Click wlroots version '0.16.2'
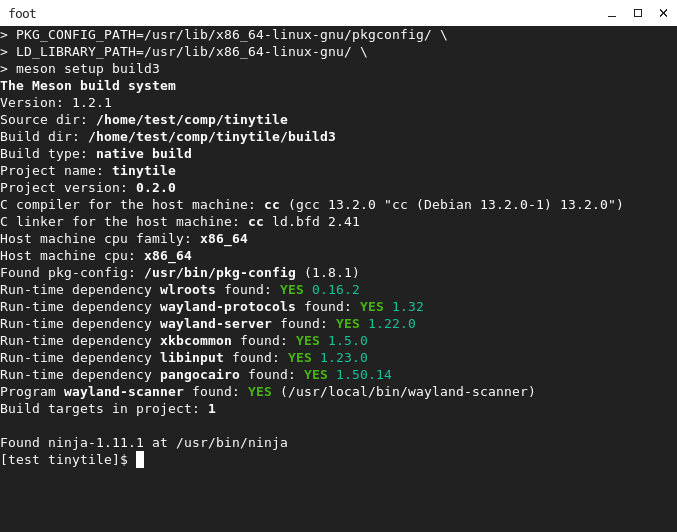Image resolution: width=677 pixels, height=532 pixels. (x=336, y=290)
